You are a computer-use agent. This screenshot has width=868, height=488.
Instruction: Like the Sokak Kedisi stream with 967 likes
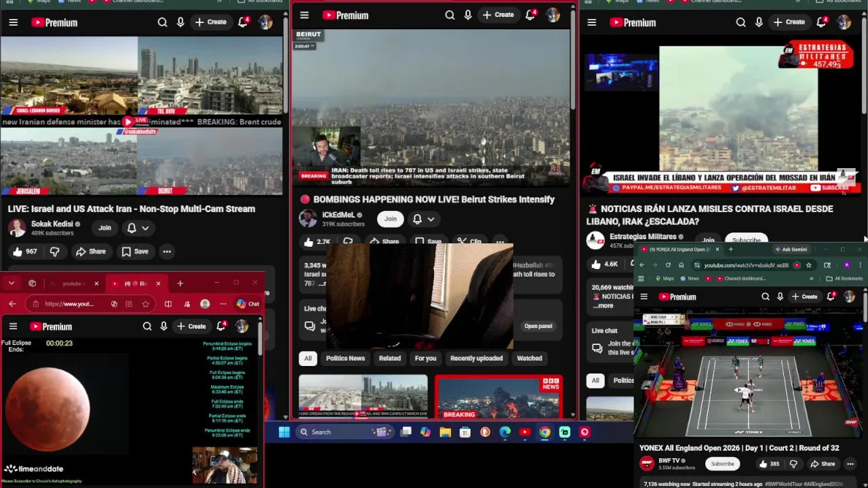[24, 251]
